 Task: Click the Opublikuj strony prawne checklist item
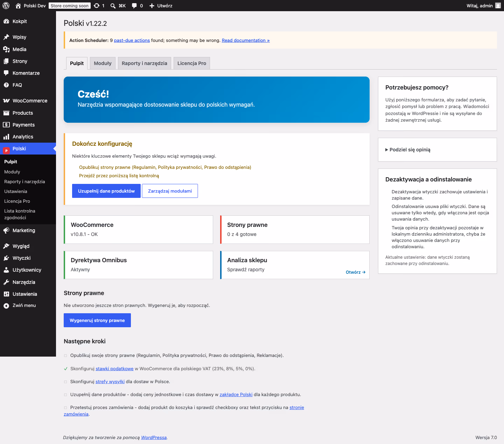165,167
